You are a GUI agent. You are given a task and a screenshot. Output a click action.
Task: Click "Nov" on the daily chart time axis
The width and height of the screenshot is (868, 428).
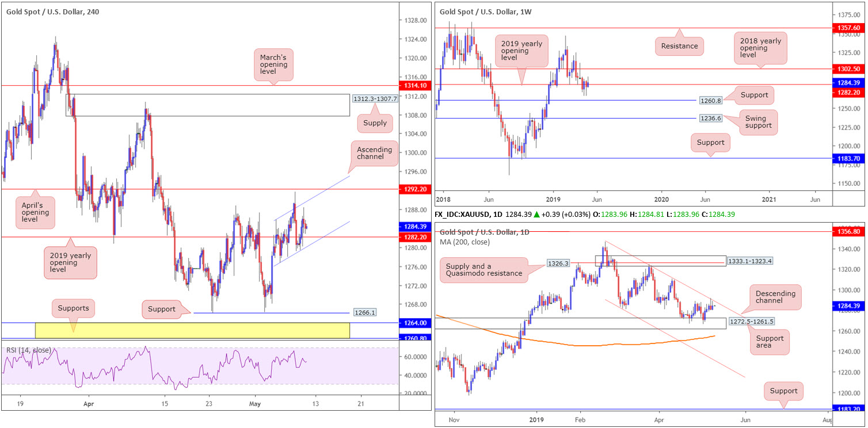[x=455, y=420]
